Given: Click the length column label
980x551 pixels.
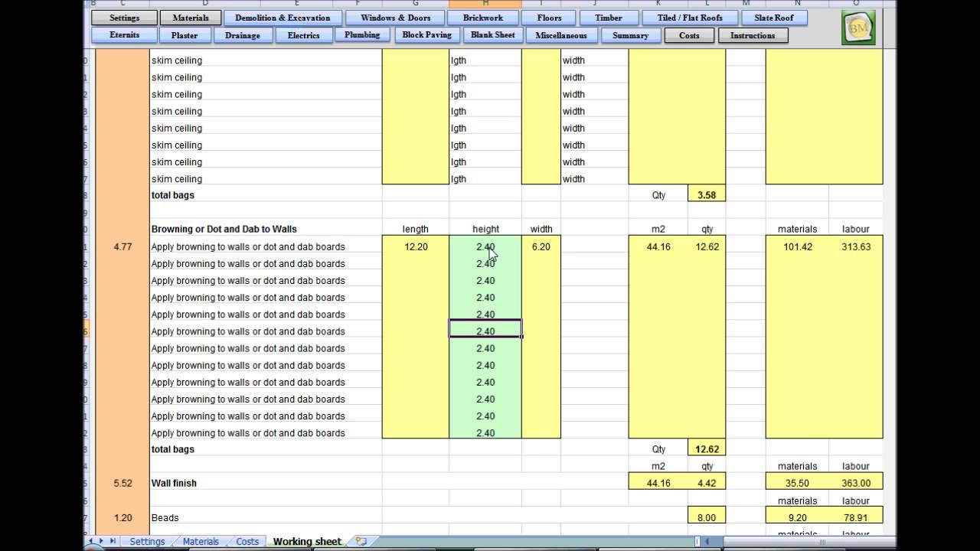Looking at the screenshot, I should (x=416, y=229).
